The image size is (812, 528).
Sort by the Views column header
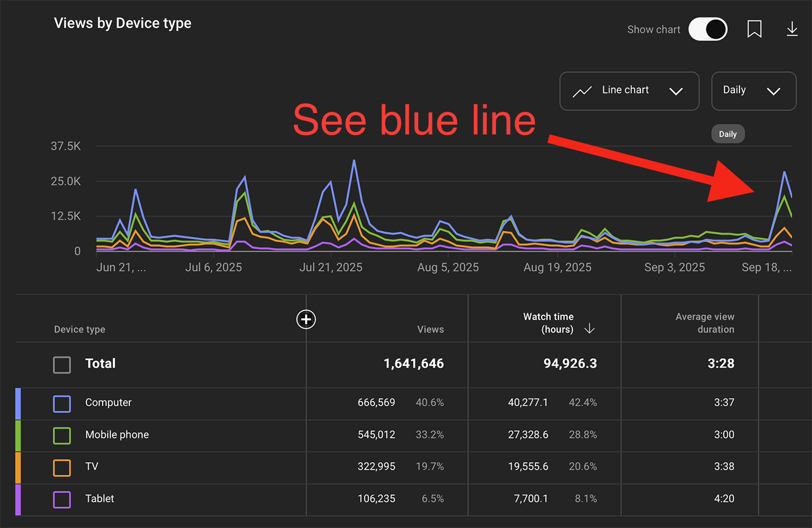(430, 329)
